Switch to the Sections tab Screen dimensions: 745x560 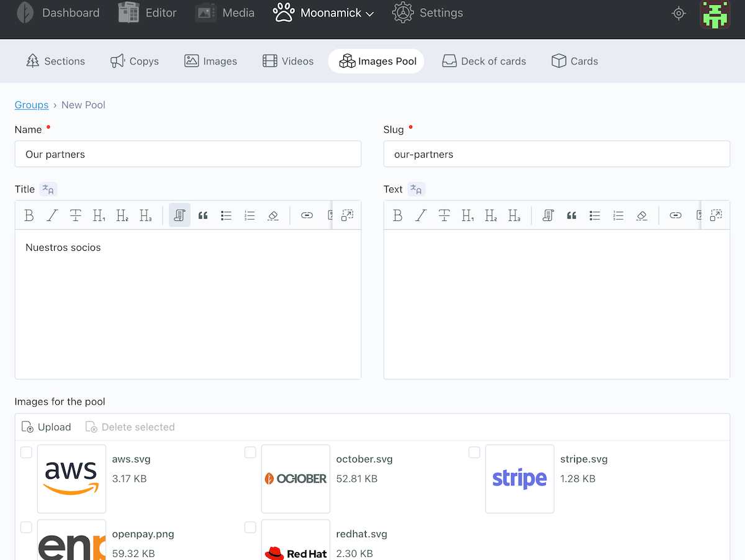[x=55, y=61]
